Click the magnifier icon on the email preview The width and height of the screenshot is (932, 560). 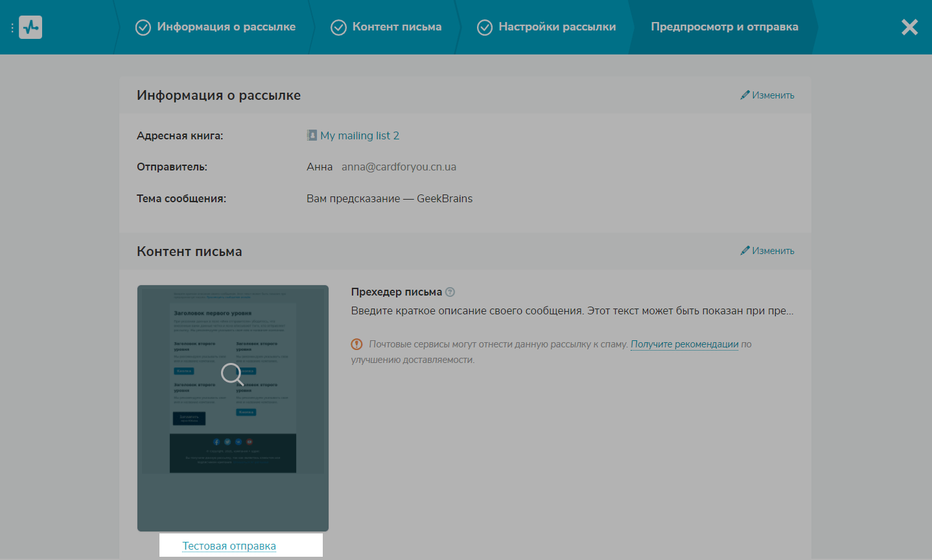tap(232, 374)
